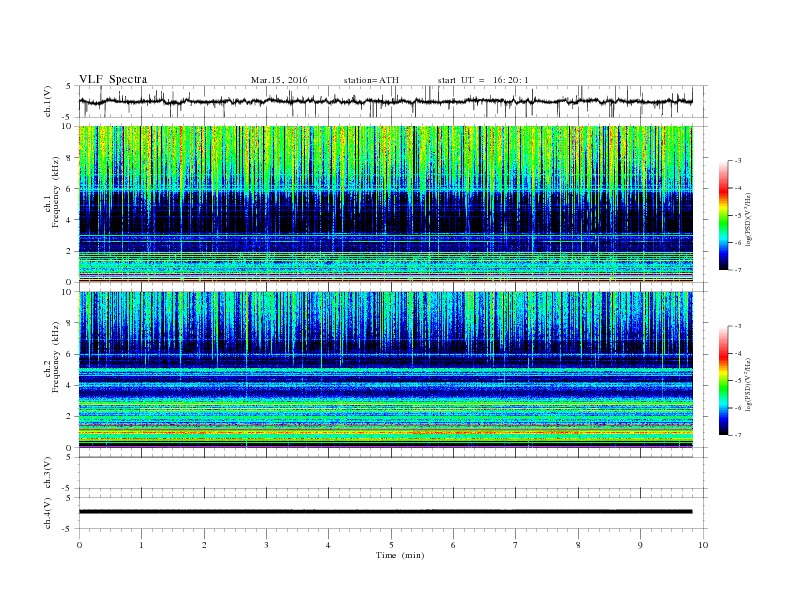Click the "1" minute tick on time axis
The height and width of the screenshot is (612, 792).
[x=141, y=545]
